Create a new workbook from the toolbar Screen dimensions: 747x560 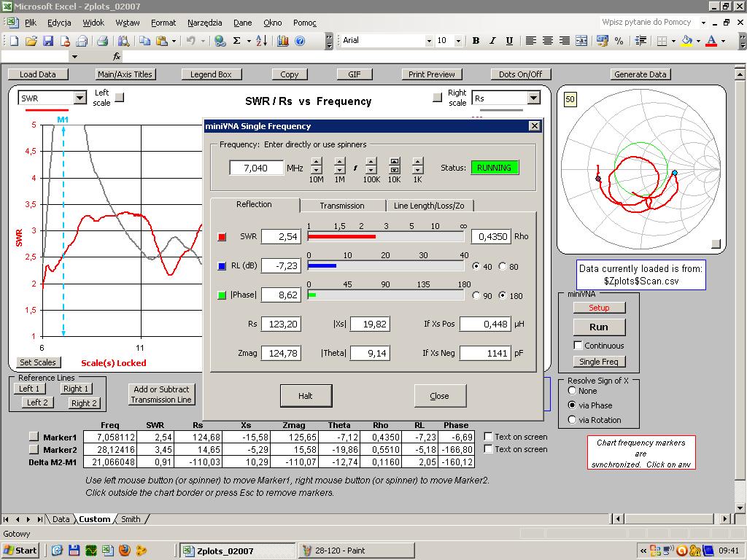(x=14, y=41)
